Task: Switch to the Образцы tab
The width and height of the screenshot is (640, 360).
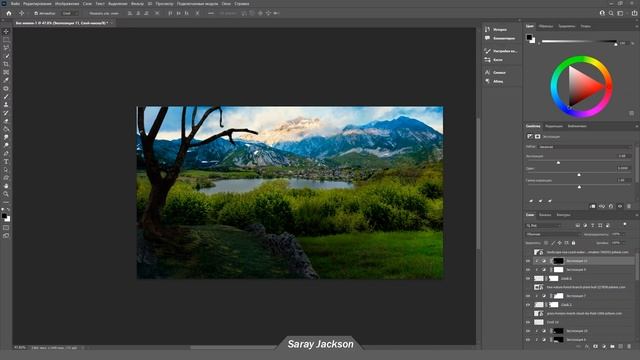Action: (x=546, y=26)
